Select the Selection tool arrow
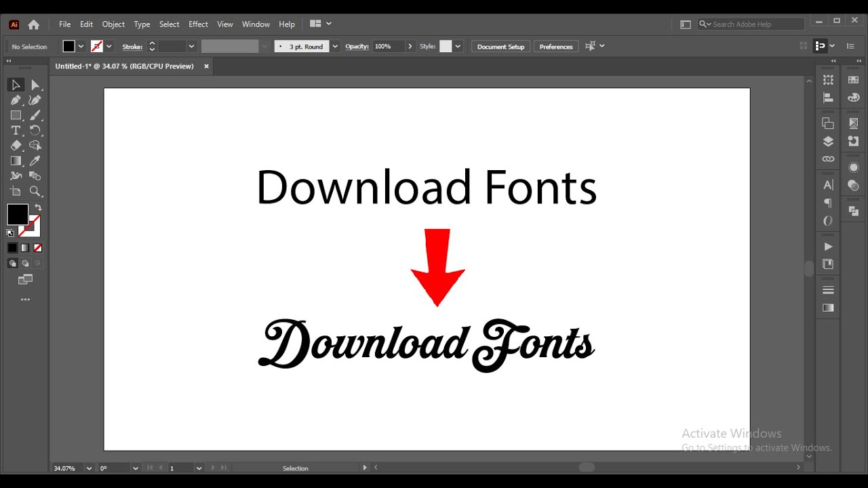868x488 pixels. pyautogui.click(x=16, y=85)
